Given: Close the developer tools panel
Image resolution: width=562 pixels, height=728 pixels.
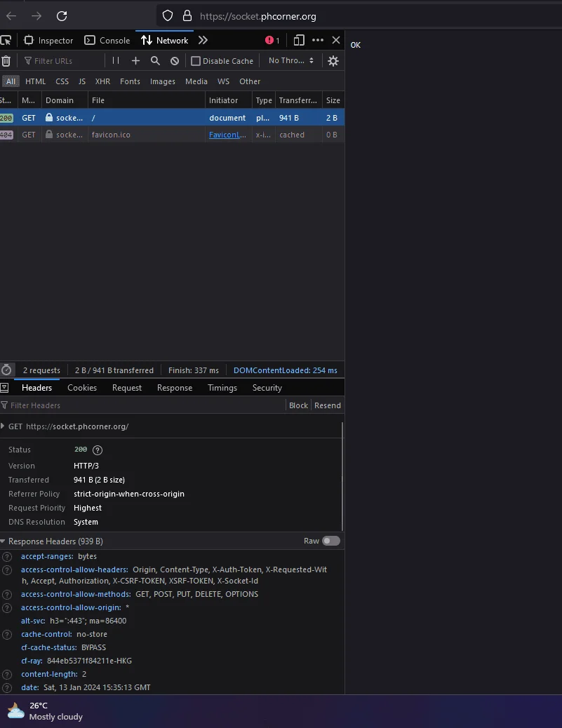Looking at the screenshot, I should (x=336, y=41).
